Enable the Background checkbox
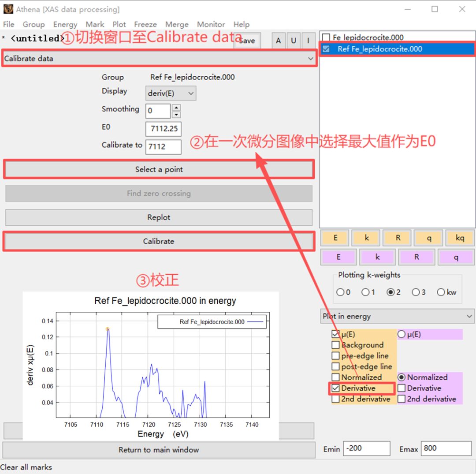This screenshot has height=474, width=476. coord(335,345)
